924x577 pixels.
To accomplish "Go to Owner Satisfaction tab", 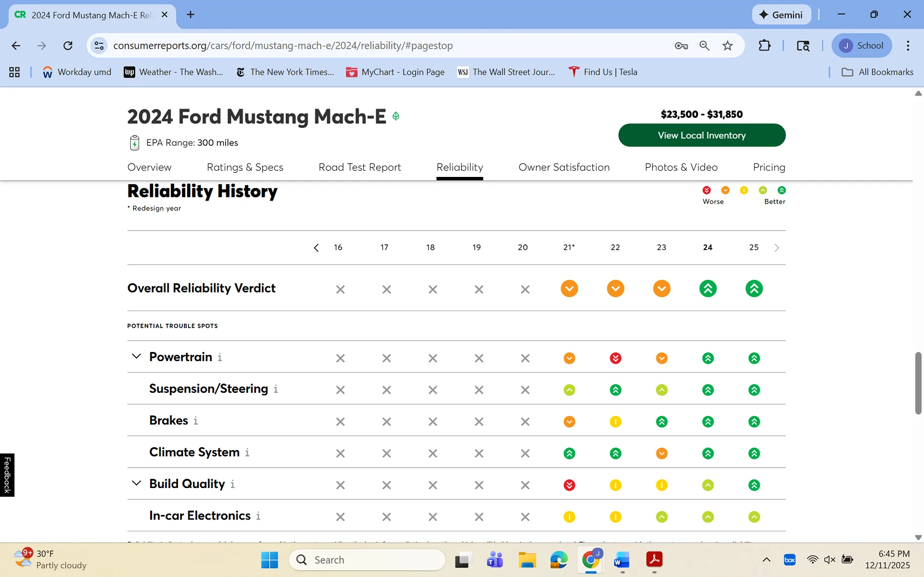I will tap(564, 167).
